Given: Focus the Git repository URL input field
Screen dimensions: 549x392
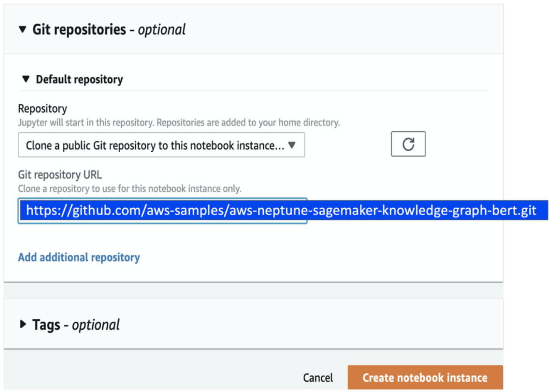Looking at the screenshot, I should [x=162, y=211].
